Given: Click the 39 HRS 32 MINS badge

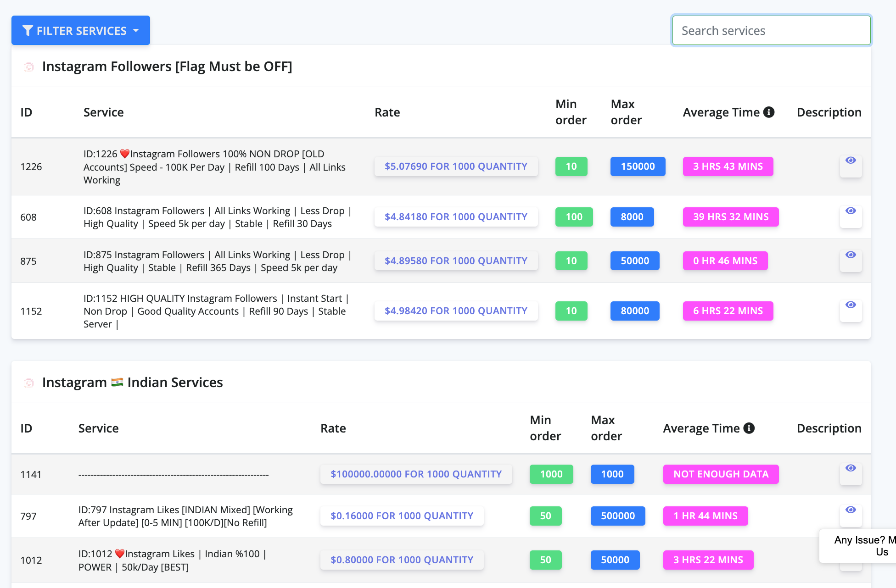Looking at the screenshot, I should coord(731,217).
